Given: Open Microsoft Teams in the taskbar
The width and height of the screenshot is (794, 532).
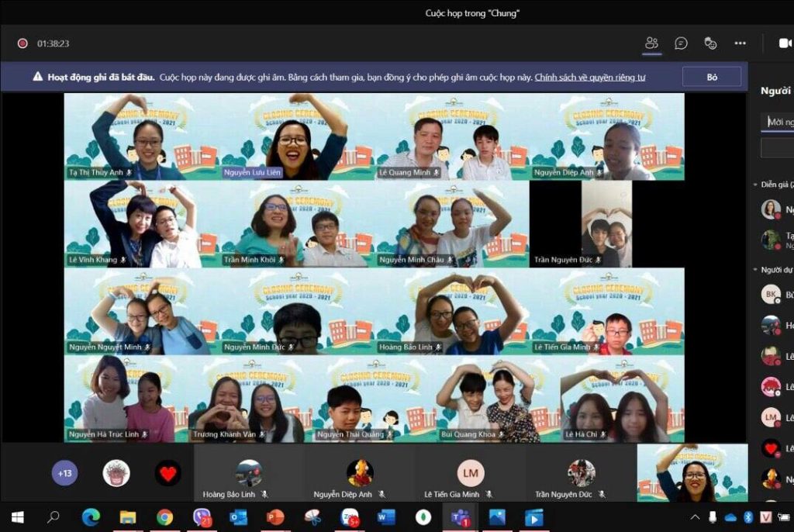Looking at the screenshot, I should pos(461,517).
